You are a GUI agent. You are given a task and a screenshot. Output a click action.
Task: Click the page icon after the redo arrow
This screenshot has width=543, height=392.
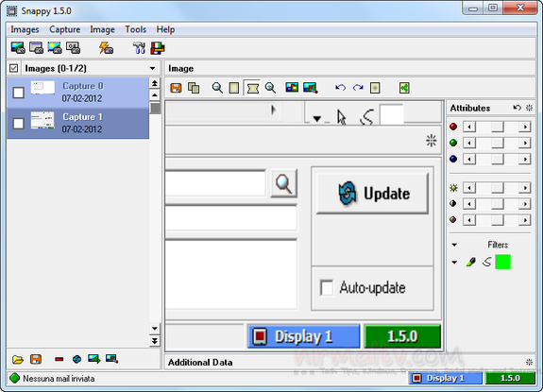375,88
